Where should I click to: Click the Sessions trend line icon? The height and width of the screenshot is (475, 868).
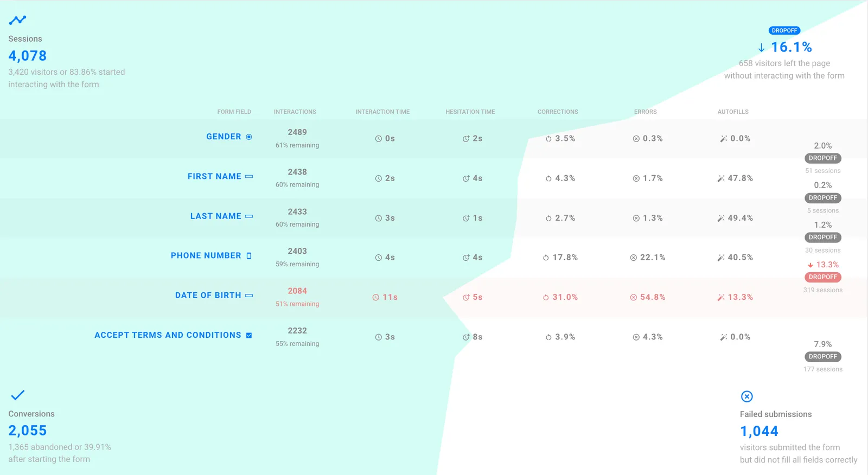click(17, 20)
